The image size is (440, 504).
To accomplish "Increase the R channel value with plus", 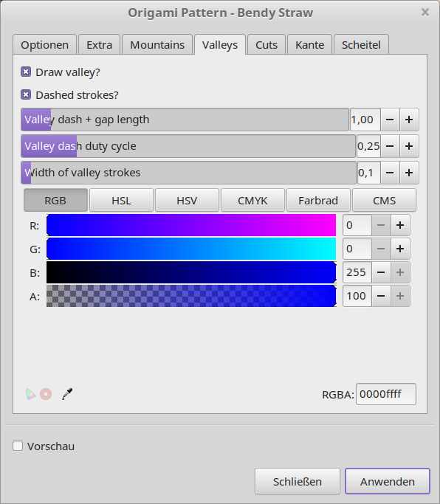I will tap(400, 225).
